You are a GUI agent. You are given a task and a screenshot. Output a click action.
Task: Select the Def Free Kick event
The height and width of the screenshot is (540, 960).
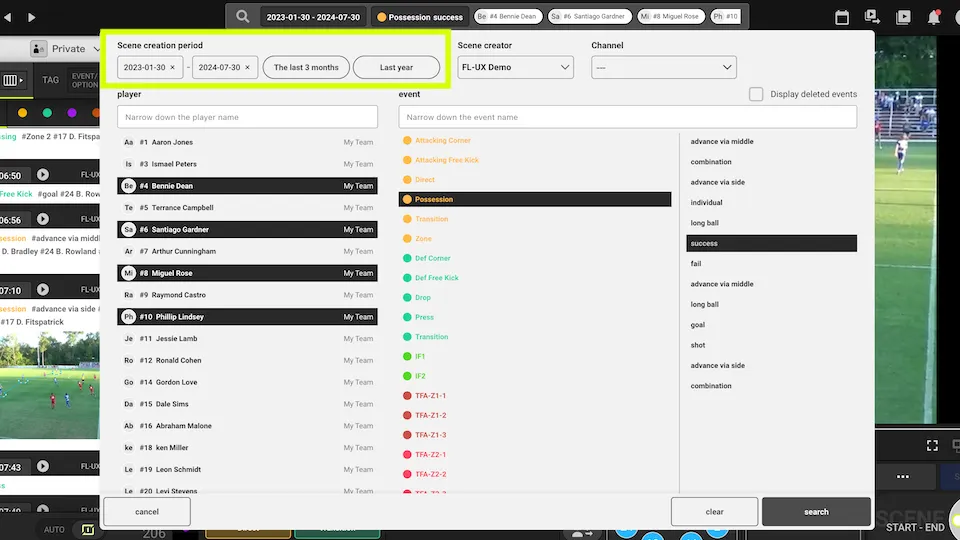(x=534, y=277)
